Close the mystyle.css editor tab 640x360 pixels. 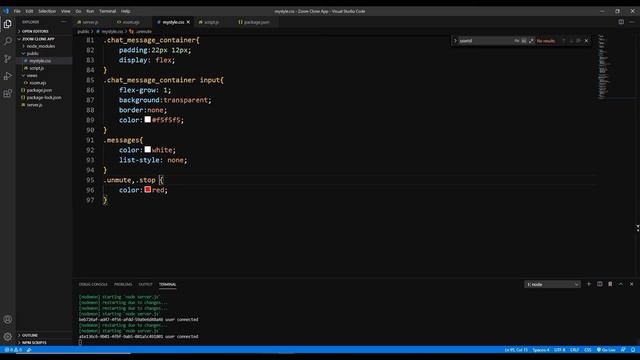point(188,22)
